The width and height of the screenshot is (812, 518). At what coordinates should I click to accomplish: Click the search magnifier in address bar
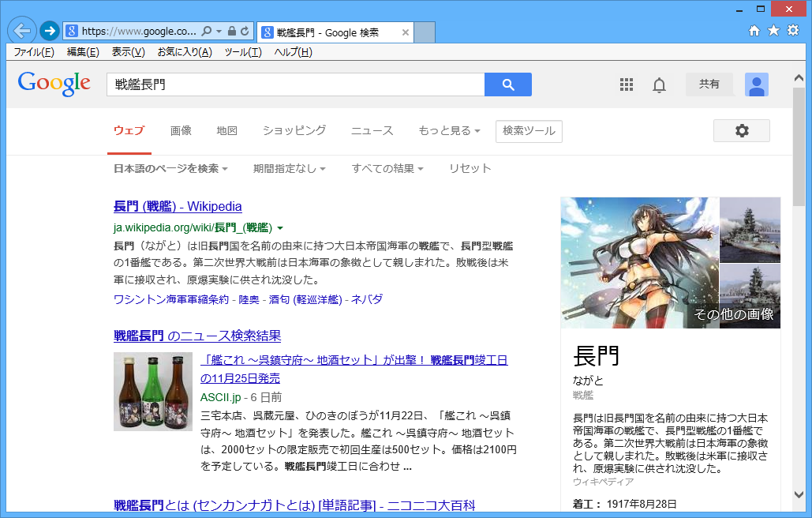(206, 31)
